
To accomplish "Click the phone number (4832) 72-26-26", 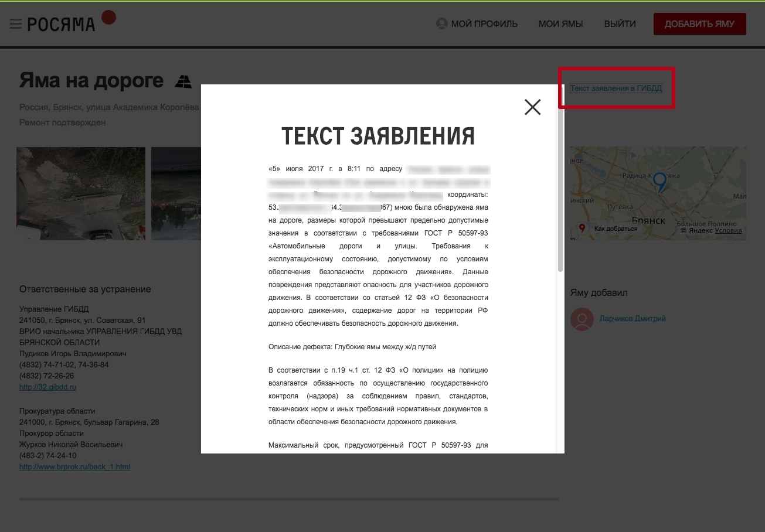I will coord(47,376).
